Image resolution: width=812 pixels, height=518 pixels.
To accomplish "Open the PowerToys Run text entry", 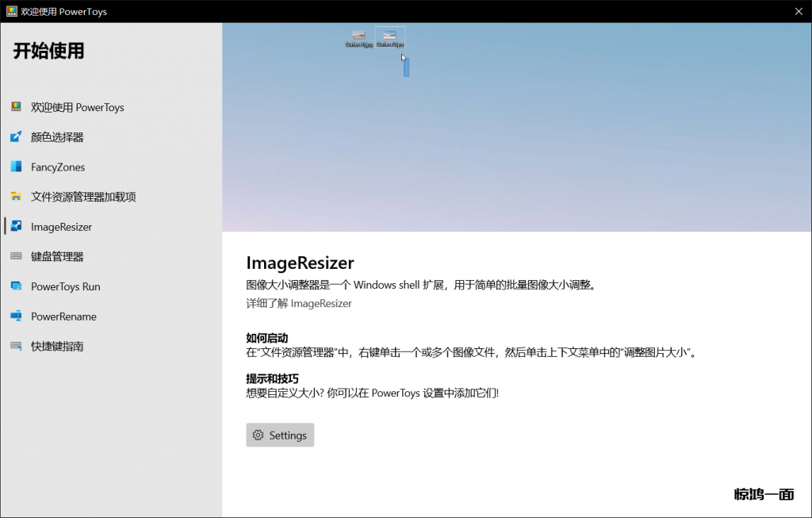I will 66,286.
